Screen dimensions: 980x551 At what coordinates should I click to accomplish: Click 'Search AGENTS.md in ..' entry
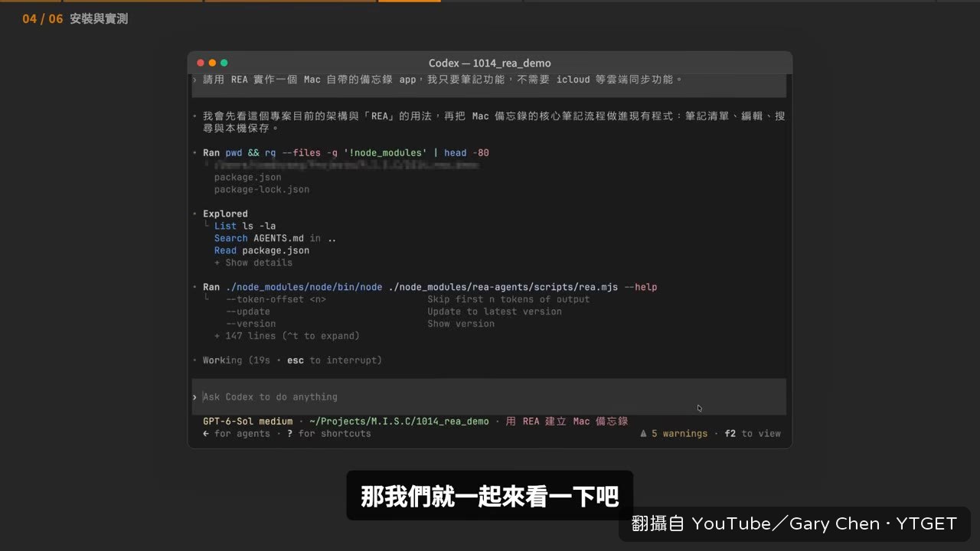(276, 238)
